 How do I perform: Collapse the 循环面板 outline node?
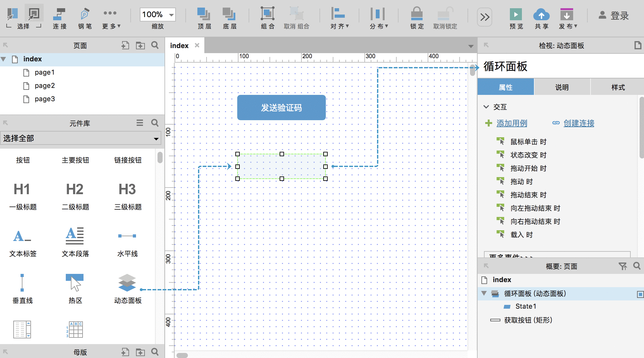(484, 293)
